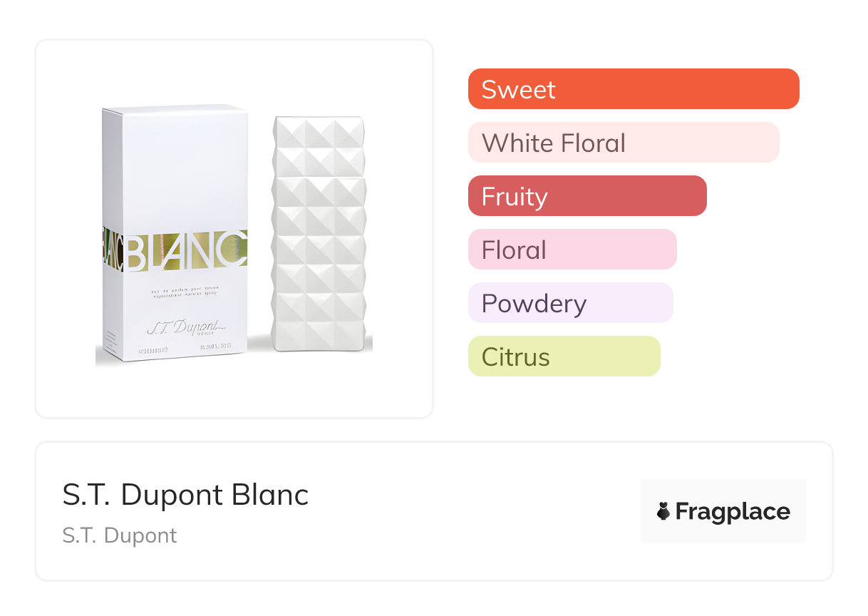This screenshot has height=616, width=868.
Task: Choose the Floral accord bar
Action: (x=572, y=250)
